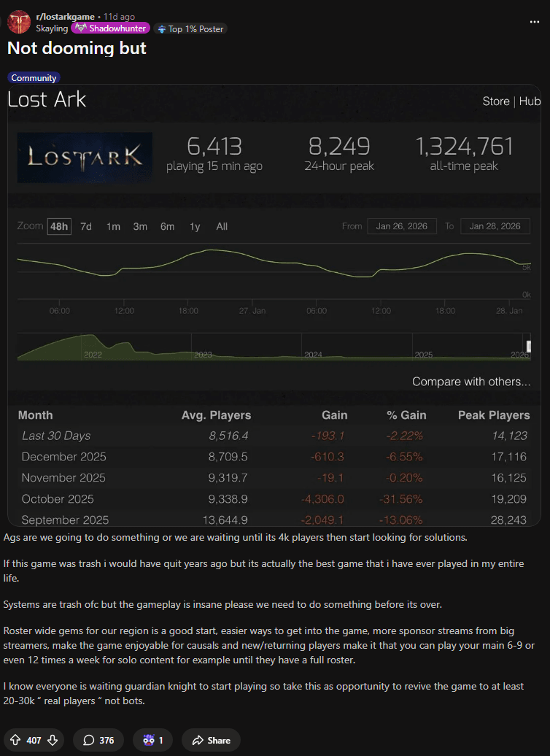This screenshot has height=756, width=550.
Task: Click the From date field Jan 26, 2026
Action: (402, 226)
